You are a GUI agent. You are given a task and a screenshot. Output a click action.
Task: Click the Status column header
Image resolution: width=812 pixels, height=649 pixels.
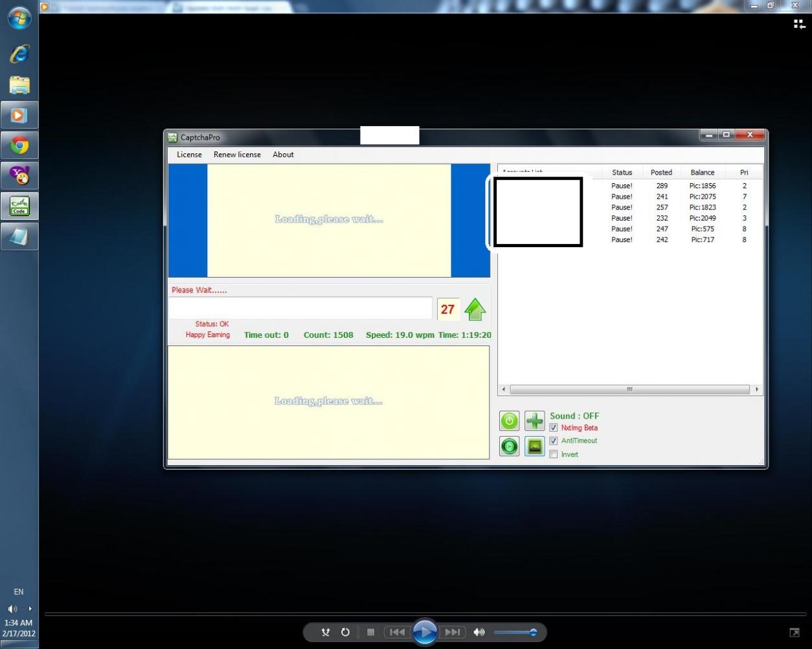pyautogui.click(x=622, y=172)
